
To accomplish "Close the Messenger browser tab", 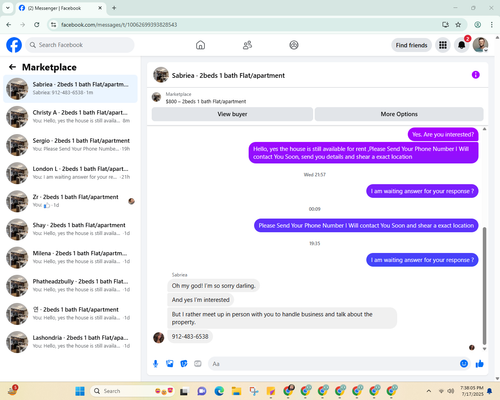I will pyautogui.click(x=100, y=8).
